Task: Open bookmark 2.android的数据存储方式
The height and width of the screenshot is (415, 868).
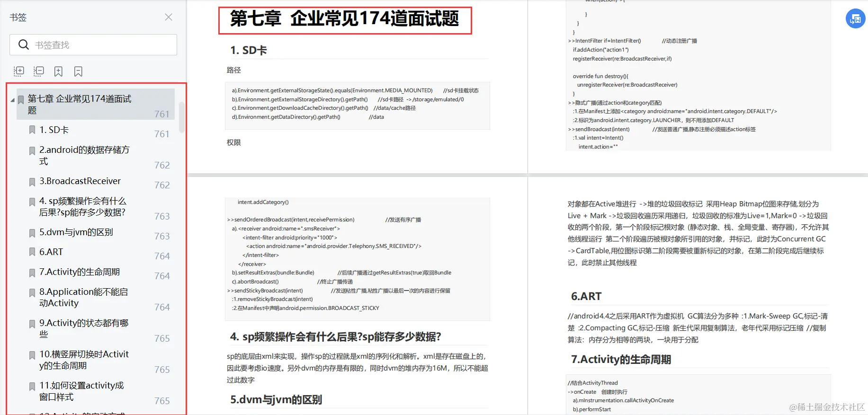Action: [84, 155]
